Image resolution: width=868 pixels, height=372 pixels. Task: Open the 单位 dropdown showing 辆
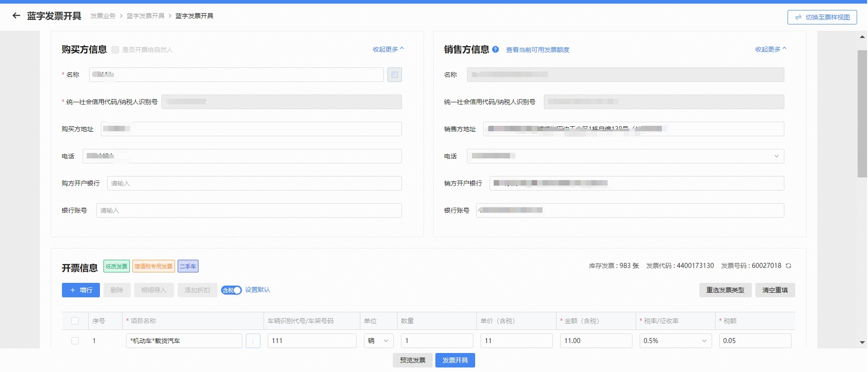click(378, 341)
